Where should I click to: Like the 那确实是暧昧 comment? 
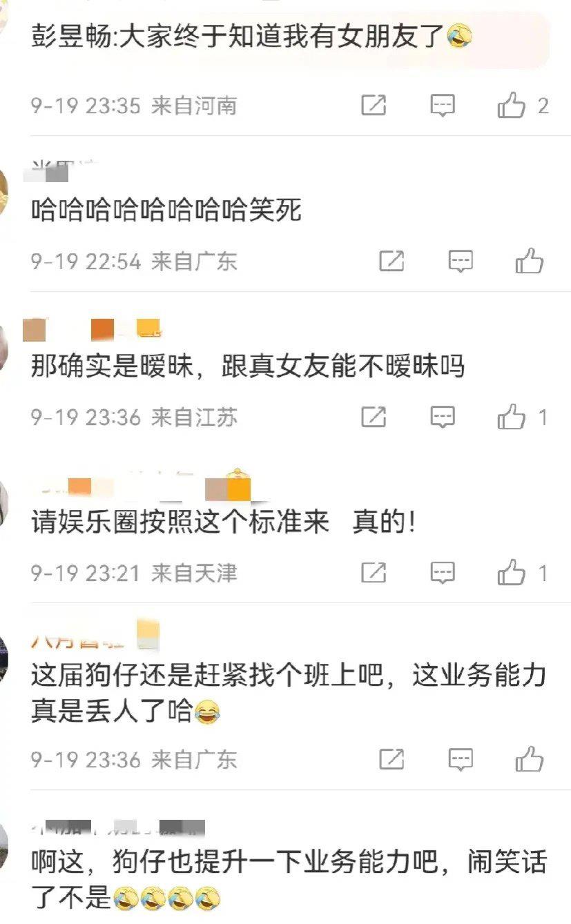coord(512,417)
